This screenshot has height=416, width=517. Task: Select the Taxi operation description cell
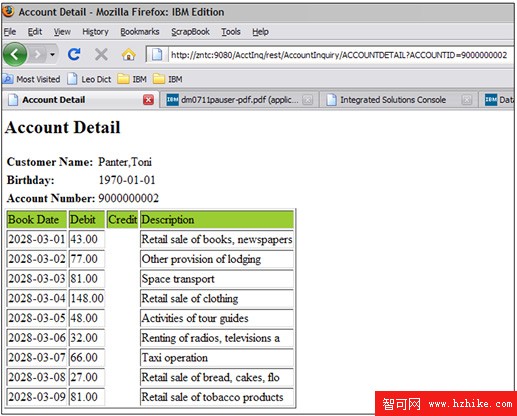(x=217, y=357)
